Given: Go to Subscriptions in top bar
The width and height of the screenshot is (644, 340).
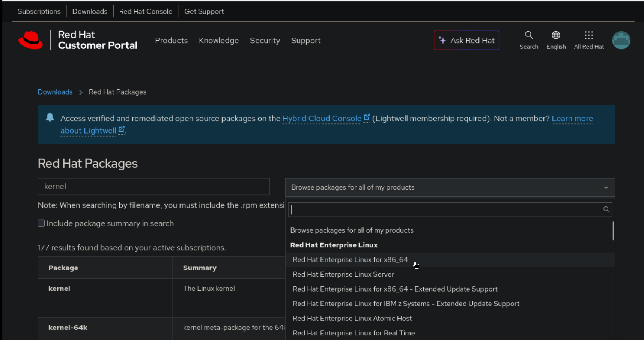Looking at the screenshot, I should 39,11.
